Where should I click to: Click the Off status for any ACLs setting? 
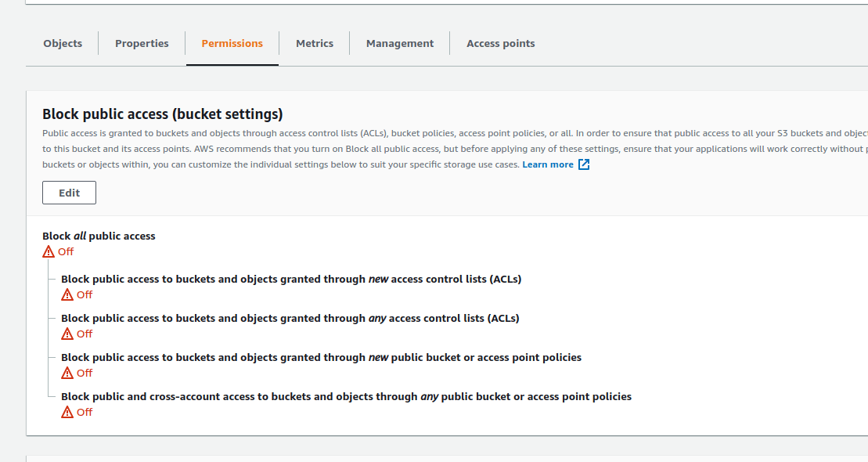[84, 334]
